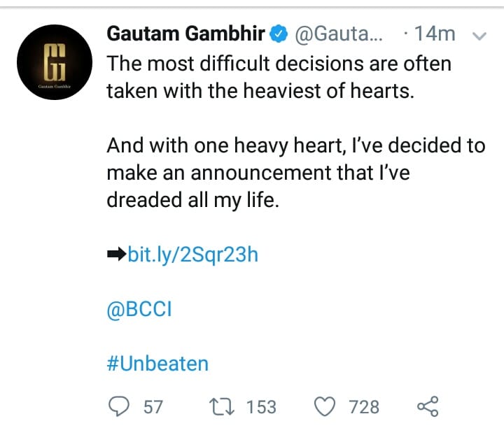Click the like count 728

tap(364, 407)
